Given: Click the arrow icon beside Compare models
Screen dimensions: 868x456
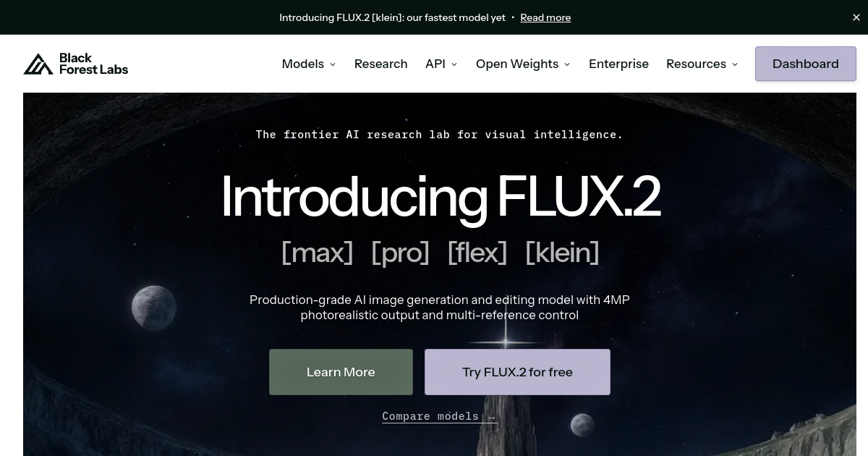Looking at the screenshot, I should pos(492,416).
